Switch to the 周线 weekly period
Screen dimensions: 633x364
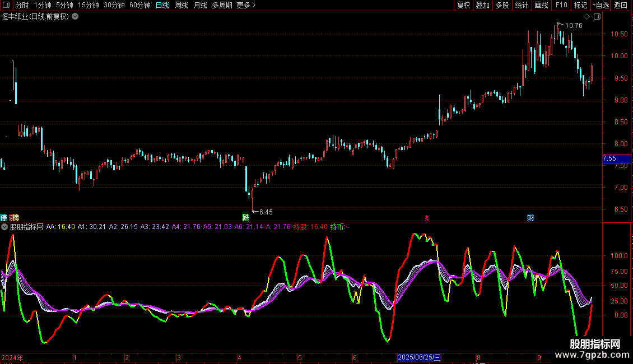point(181,5)
